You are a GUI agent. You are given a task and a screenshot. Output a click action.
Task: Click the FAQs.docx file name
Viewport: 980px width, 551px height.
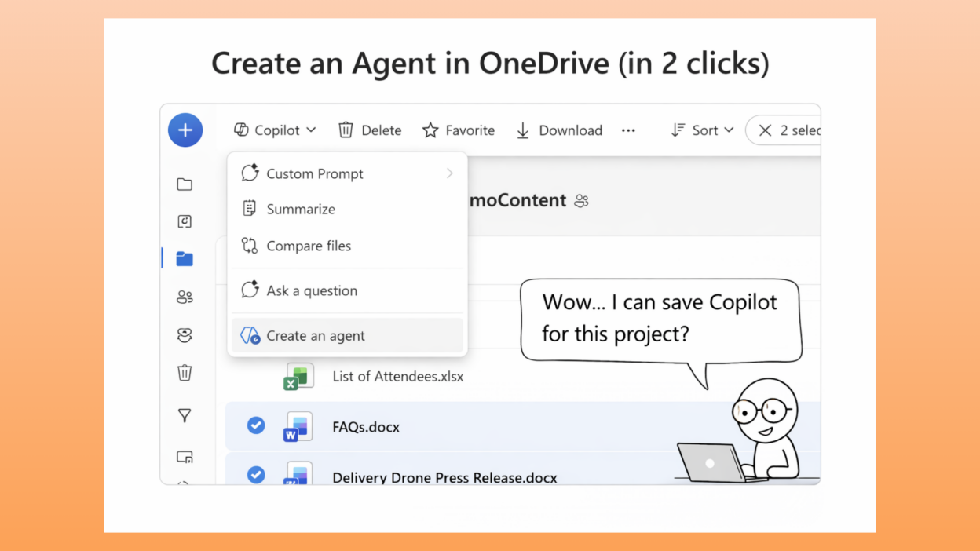366,428
